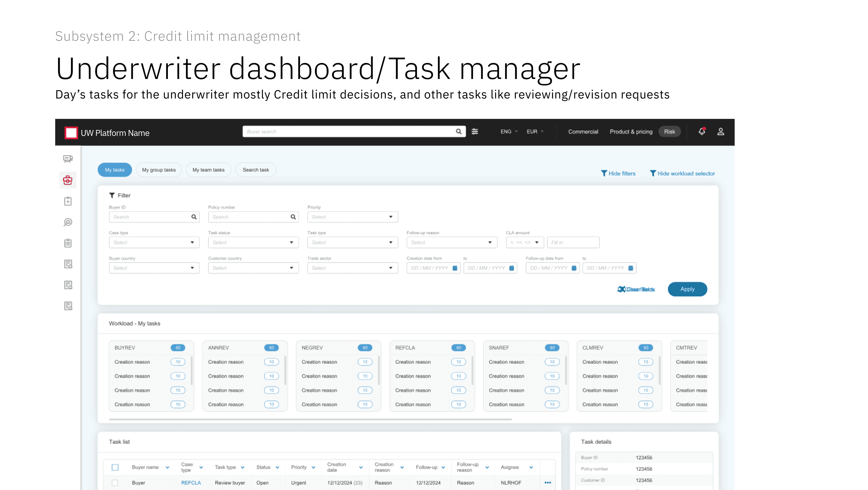Click the clipboard-plus sidebar icon
This screenshot has height=490, width=868.
point(68,201)
